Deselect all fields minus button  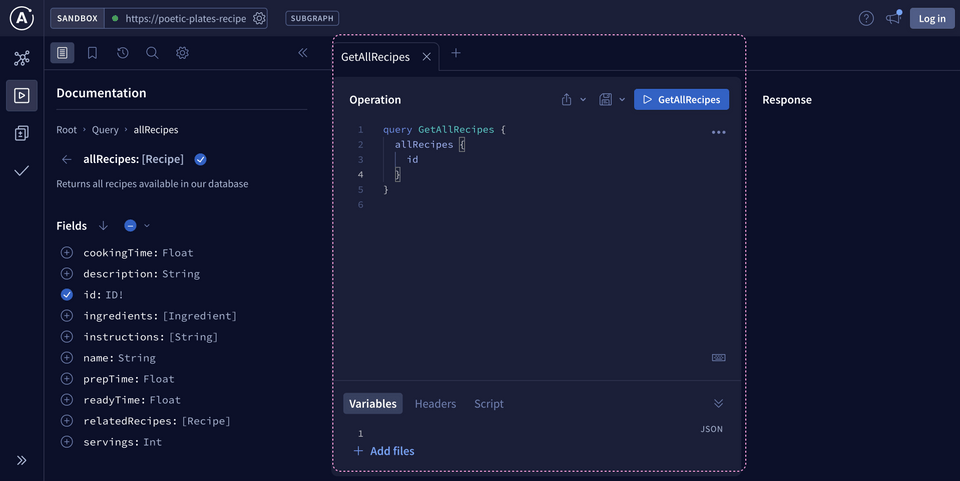click(130, 226)
